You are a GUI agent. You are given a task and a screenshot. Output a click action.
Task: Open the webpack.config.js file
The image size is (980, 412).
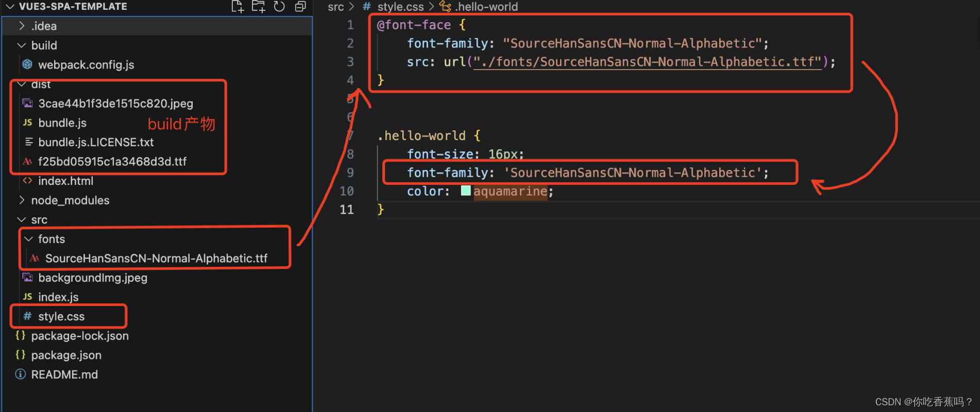pos(86,65)
